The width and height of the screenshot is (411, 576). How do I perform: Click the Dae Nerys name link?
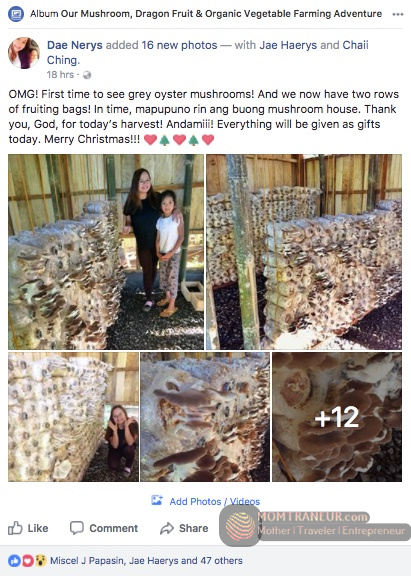[75, 45]
